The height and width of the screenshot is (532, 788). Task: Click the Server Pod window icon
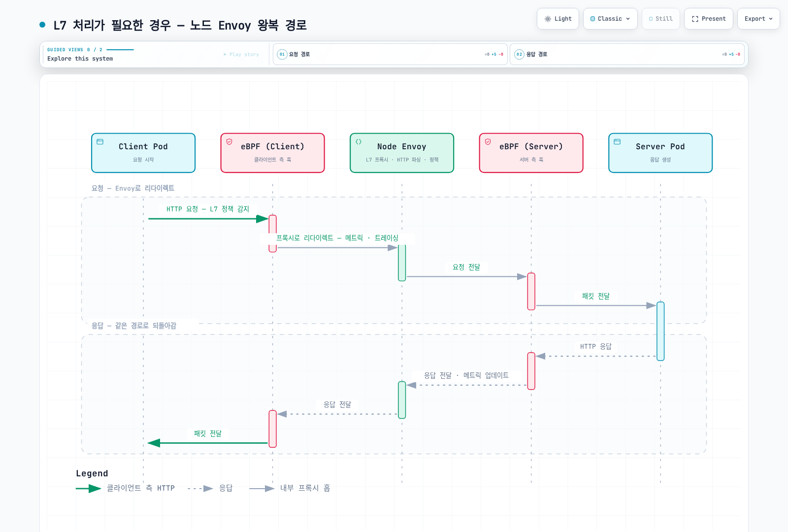[617, 142]
